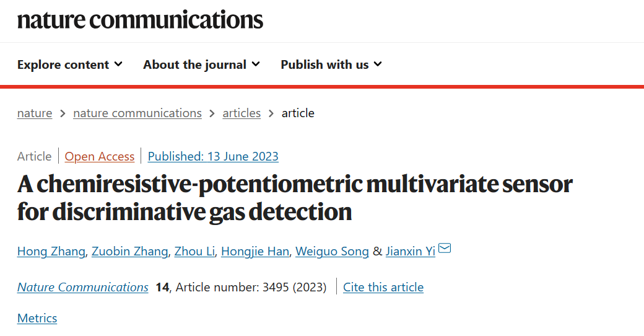
Task: Open the Metrics link
Action: point(37,318)
